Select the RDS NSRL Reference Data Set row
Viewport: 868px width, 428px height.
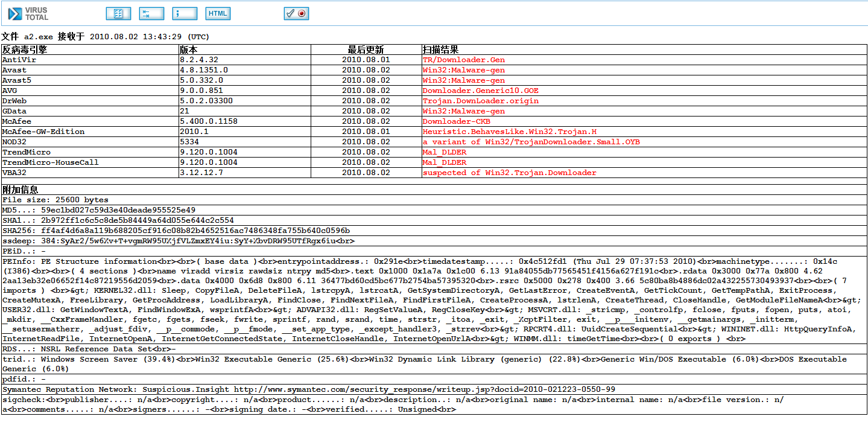pos(434,349)
